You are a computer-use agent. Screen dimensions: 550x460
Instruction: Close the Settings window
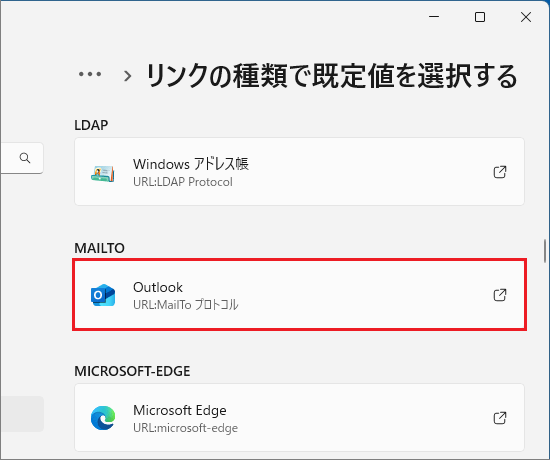click(526, 16)
